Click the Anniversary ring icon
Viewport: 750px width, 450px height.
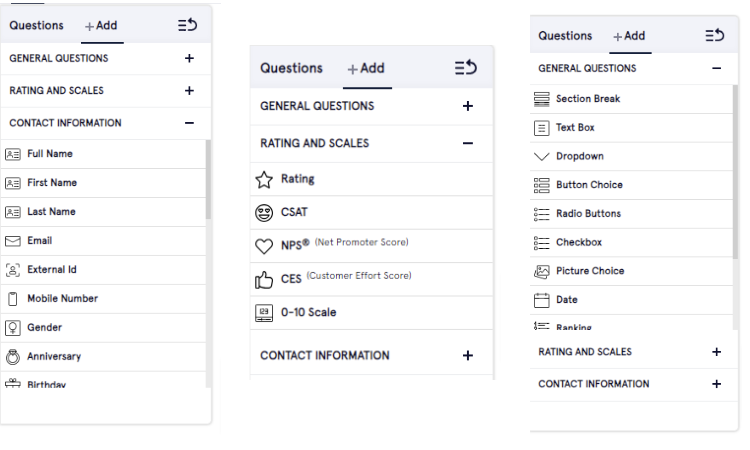pyautogui.click(x=13, y=357)
